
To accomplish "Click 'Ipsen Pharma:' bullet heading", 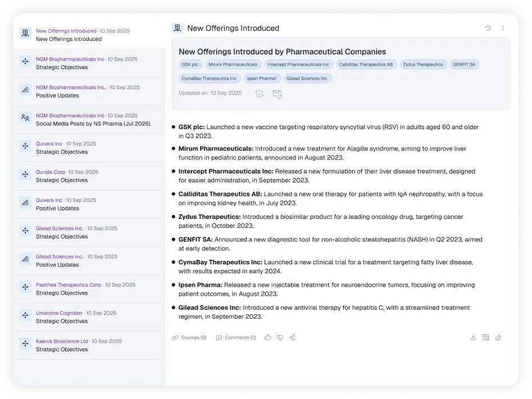I will pos(201,285).
